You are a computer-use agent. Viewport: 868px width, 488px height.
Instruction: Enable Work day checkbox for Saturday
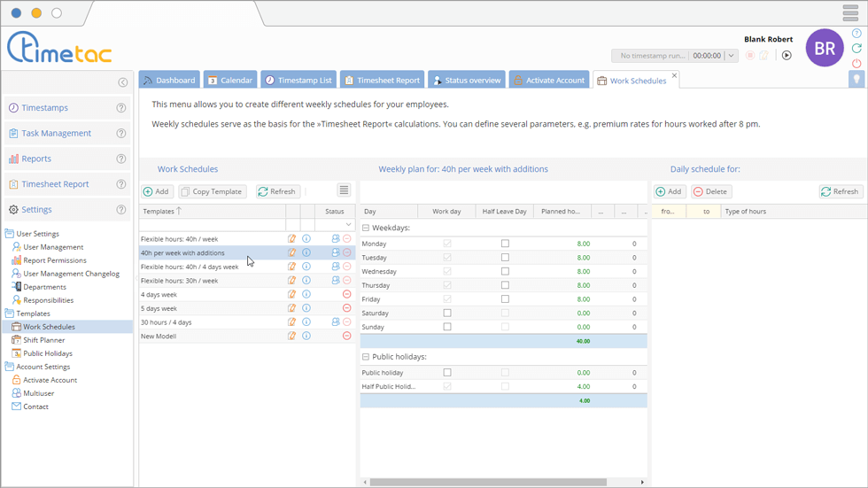click(x=447, y=313)
